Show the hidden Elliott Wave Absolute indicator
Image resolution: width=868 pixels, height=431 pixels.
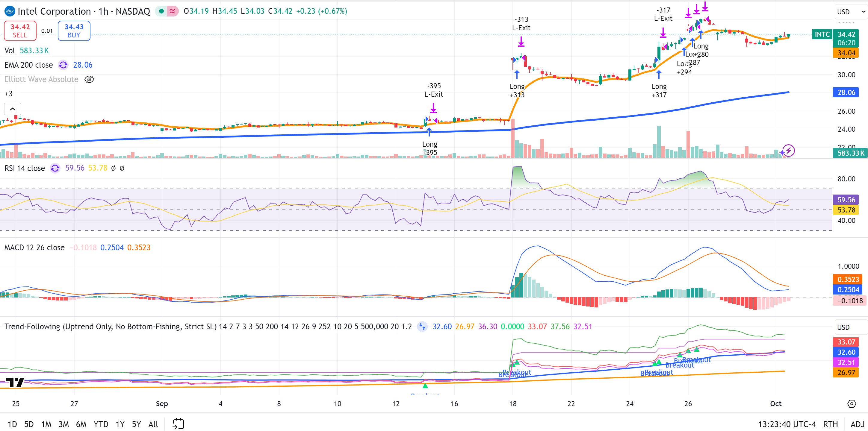pos(89,79)
